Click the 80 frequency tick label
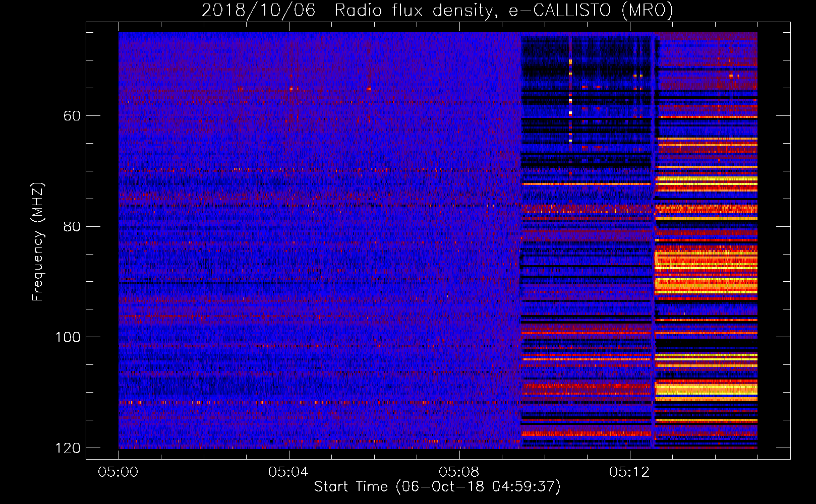The width and height of the screenshot is (816, 504). tap(72, 226)
